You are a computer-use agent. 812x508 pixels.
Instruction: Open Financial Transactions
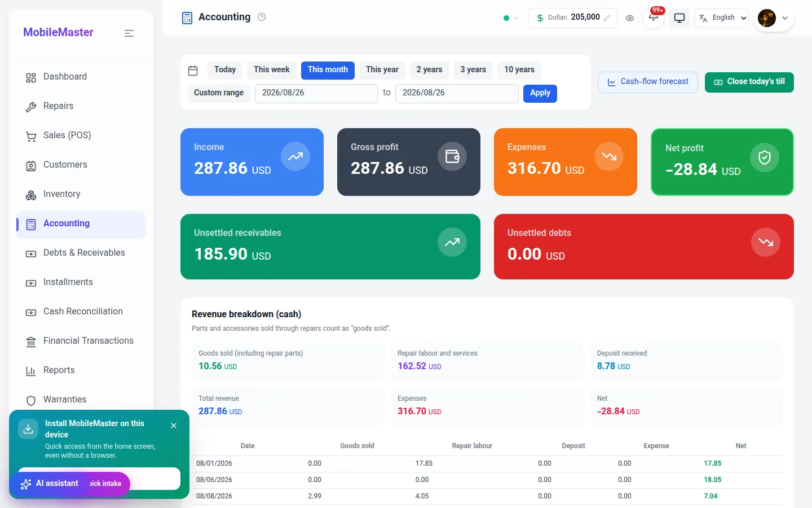(81, 341)
